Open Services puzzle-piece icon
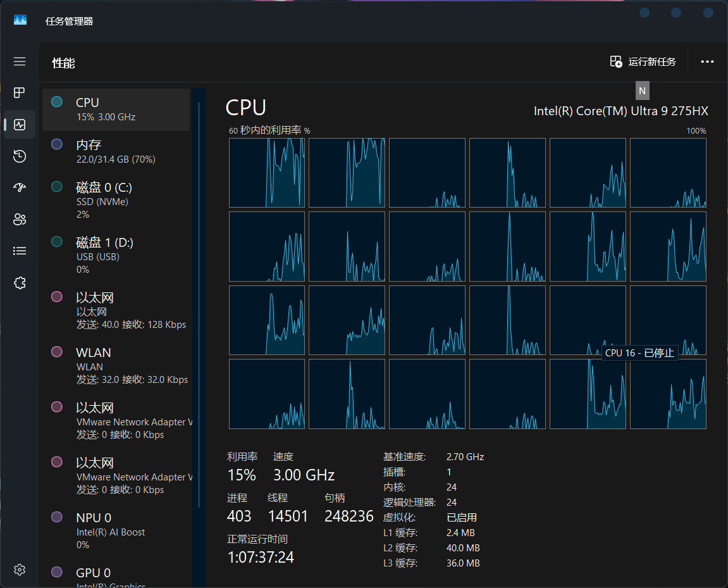 coord(20,283)
